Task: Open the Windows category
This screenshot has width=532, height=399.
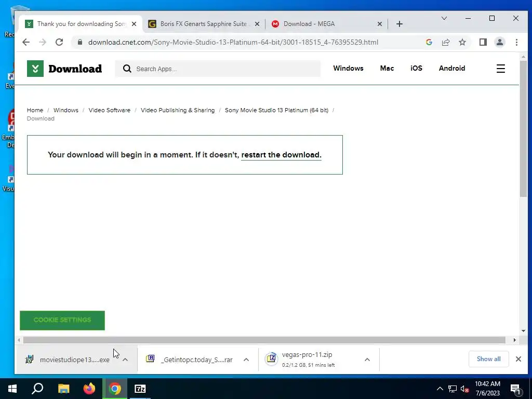Action: [348, 68]
